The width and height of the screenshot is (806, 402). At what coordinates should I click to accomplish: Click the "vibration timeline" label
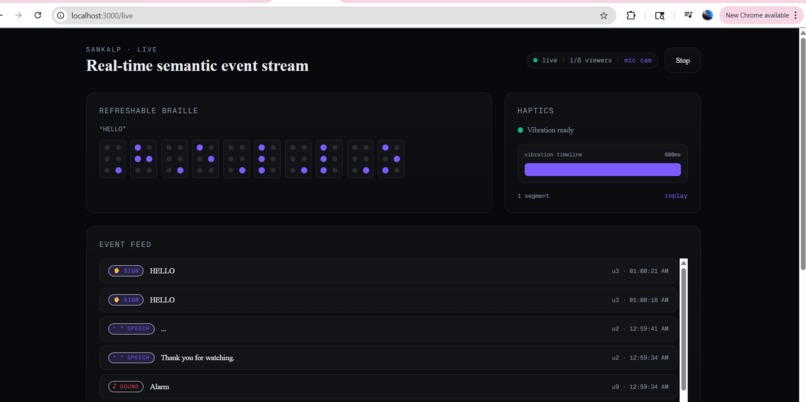pyautogui.click(x=553, y=155)
